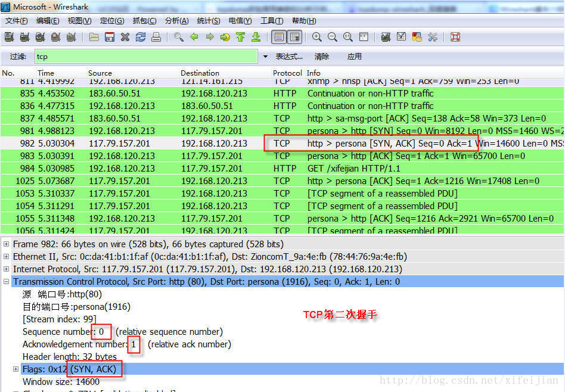Select the Window size: 14600 line
This screenshot has width=565, height=392.
[x=61, y=381]
